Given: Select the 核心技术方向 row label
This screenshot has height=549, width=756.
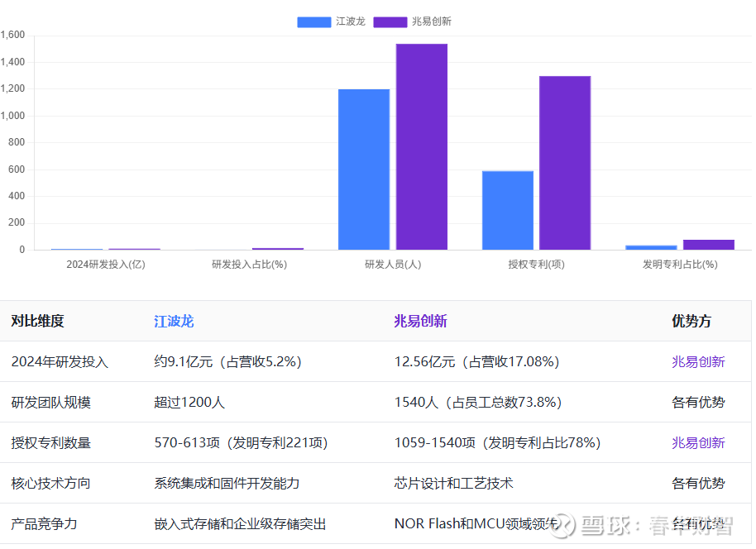Looking at the screenshot, I should pyautogui.click(x=51, y=483).
